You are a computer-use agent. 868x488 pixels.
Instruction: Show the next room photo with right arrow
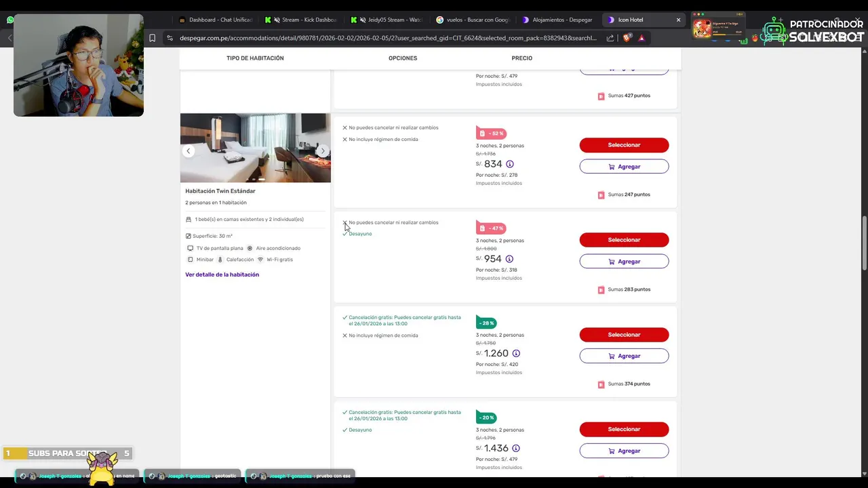[323, 151]
